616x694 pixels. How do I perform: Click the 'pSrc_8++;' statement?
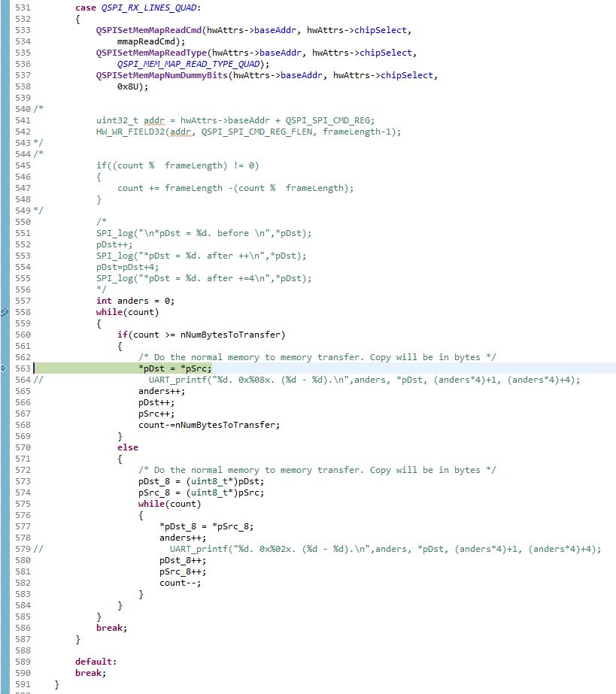[183, 572]
